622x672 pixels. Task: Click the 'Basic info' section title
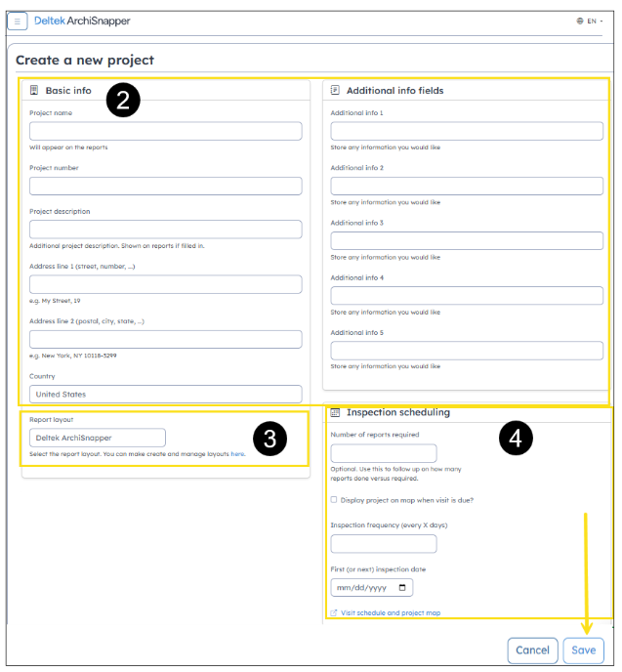click(x=68, y=91)
